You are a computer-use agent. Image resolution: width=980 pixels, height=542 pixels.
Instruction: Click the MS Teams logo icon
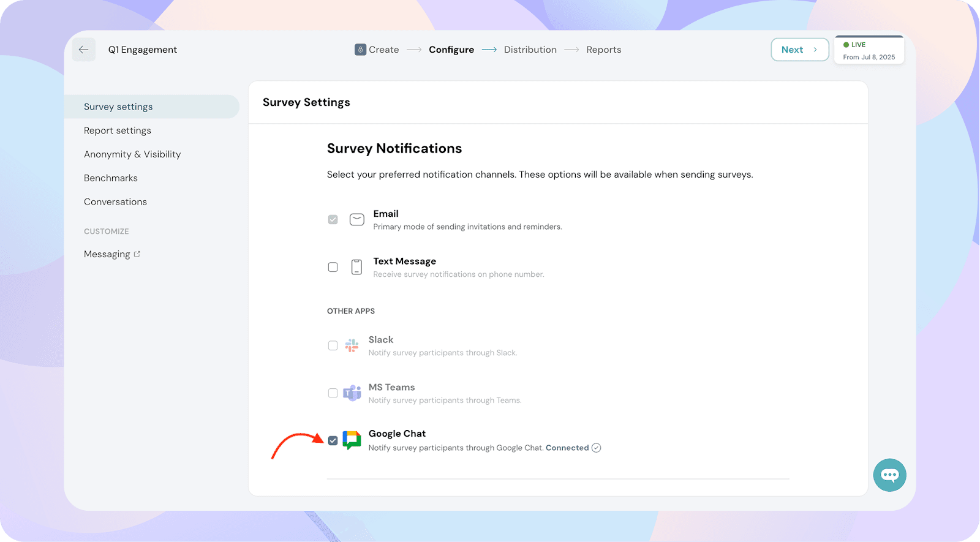coord(352,393)
